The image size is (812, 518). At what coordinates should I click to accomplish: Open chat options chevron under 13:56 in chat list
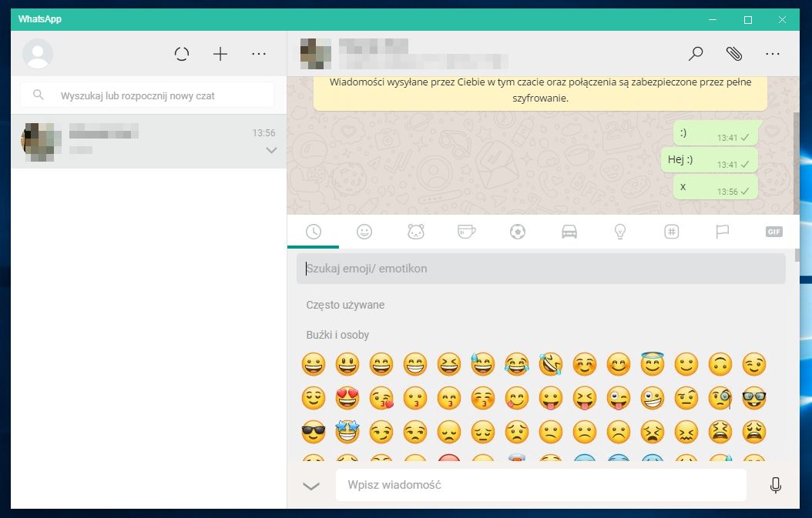click(x=271, y=150)
